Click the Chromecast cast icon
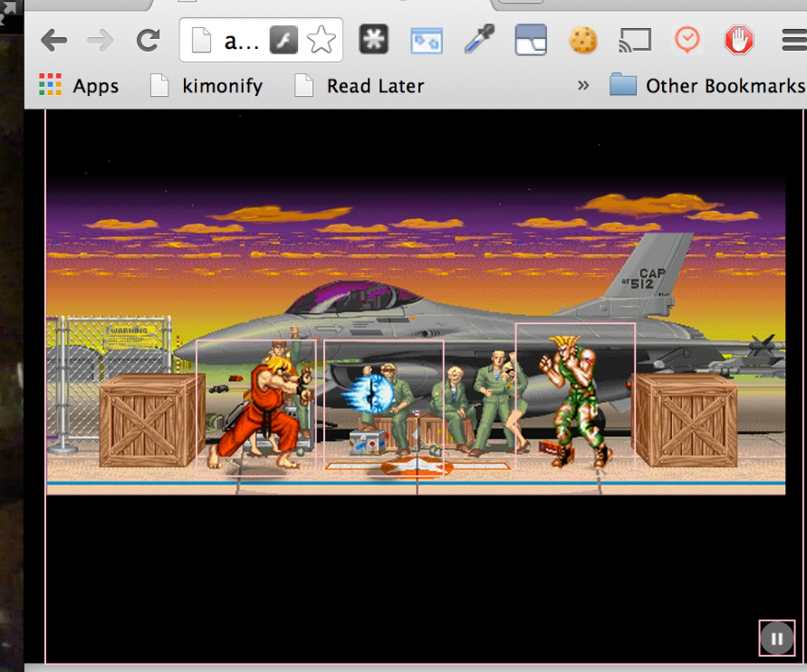Viewport: 807px width, 672px height. [635, 40]
